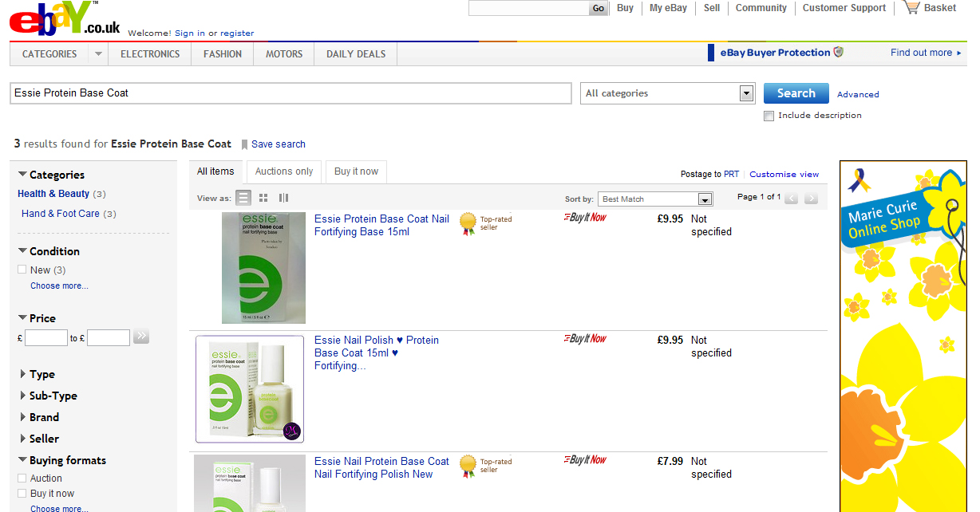The image size is (980, 512).
Task: Submit price range with arrow button
Action: click(141, 337)
